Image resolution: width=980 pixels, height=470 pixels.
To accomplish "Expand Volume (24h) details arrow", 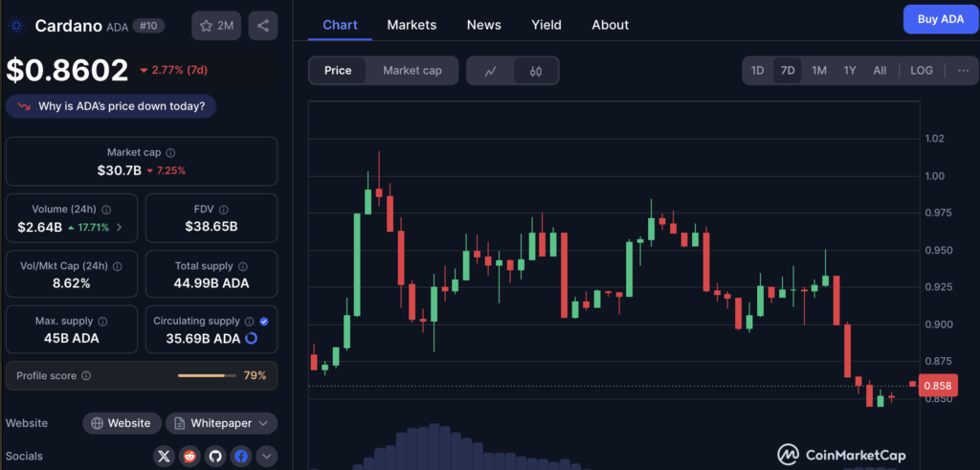I will [120, 228].
